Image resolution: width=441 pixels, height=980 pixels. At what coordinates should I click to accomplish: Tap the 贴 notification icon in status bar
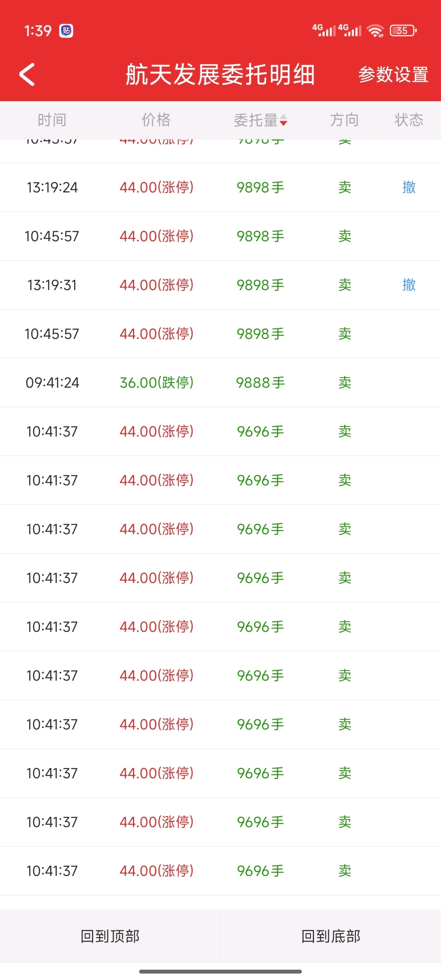coord(66,30)
